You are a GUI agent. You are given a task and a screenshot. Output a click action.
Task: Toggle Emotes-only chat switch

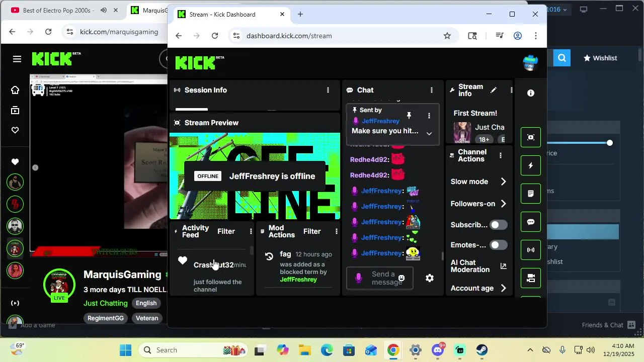(499, 245)
